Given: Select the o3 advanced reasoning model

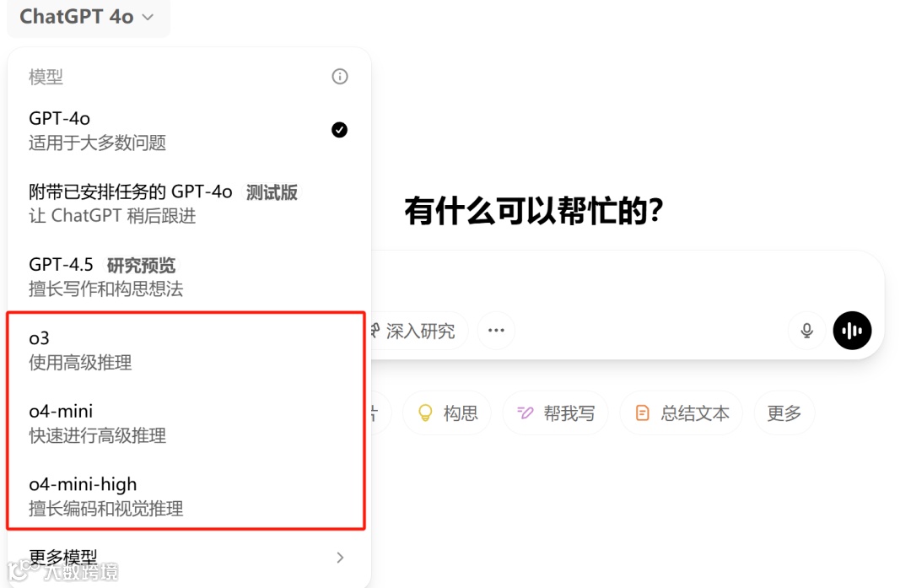Looking at the screenshot, I should click(x=186, y=350).
